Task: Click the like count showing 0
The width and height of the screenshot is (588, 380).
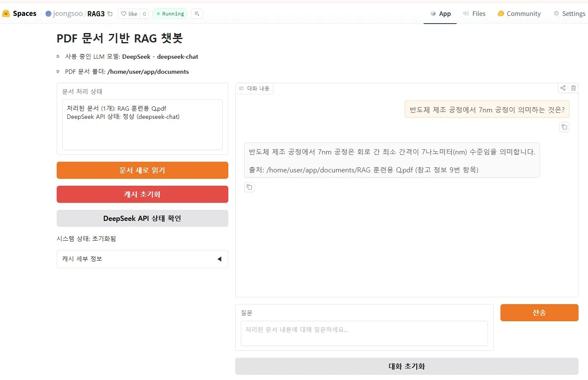Action: 144,14
